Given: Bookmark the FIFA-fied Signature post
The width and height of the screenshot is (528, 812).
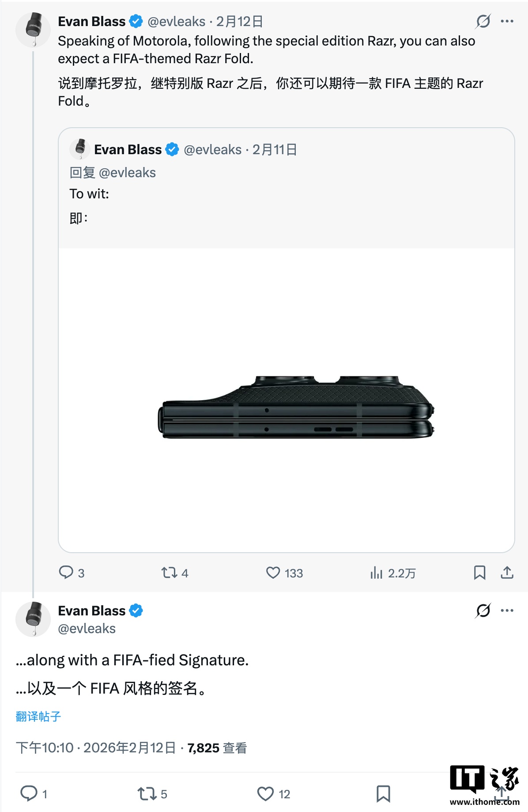Looking at the screenshot, I should coord(383,793).
